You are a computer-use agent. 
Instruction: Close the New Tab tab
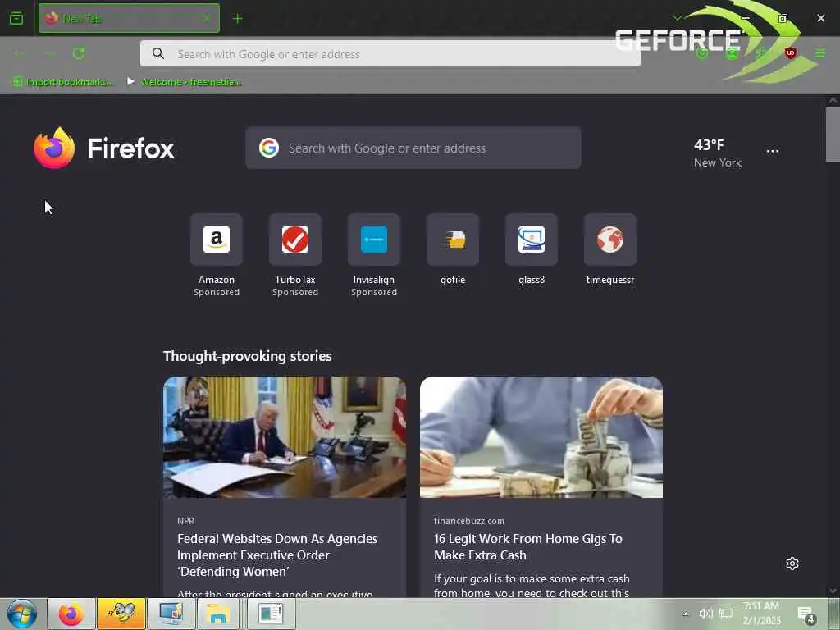tap(206, 18)
